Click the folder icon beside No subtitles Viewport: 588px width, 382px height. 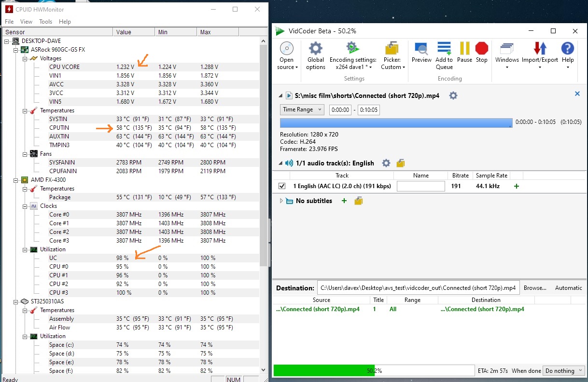tap(358, 201)
